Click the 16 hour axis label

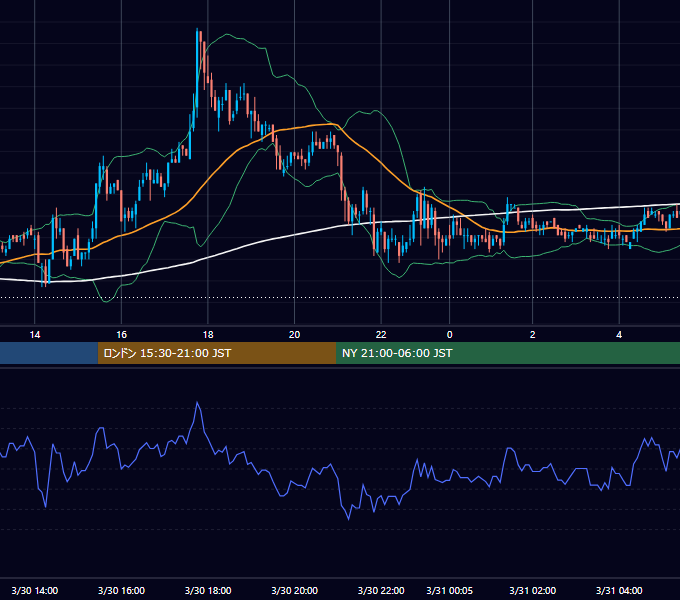(x=121, y=335)
